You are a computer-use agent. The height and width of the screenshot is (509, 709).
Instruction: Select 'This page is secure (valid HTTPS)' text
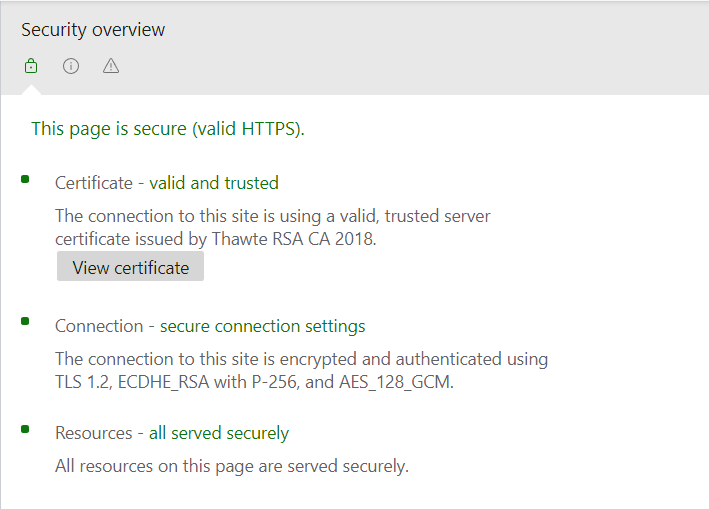pyautogui.click(x=168, y=128)
